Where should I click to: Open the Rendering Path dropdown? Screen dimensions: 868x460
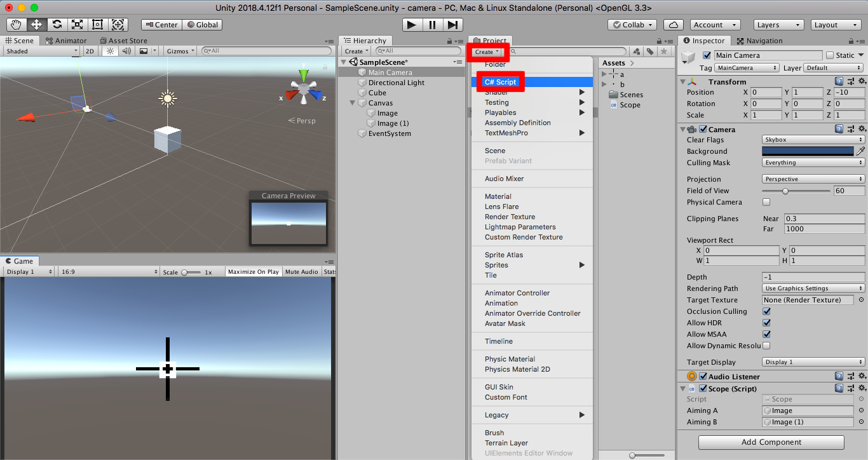pos(813,288)
